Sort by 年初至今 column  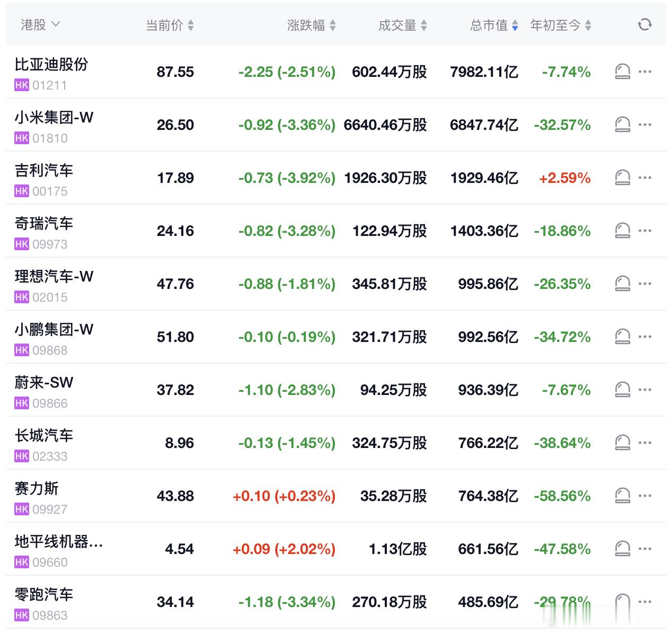click(561, 25)
